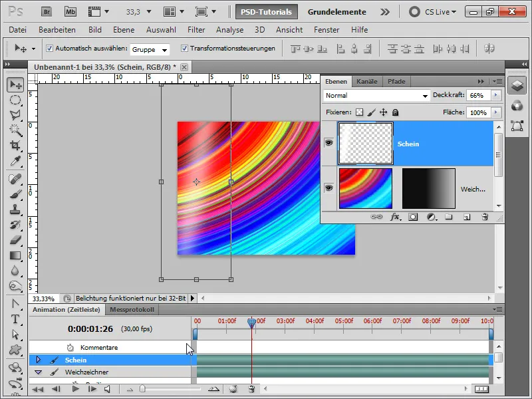
Task: Create a new layer group
Action: pos(449,217)
